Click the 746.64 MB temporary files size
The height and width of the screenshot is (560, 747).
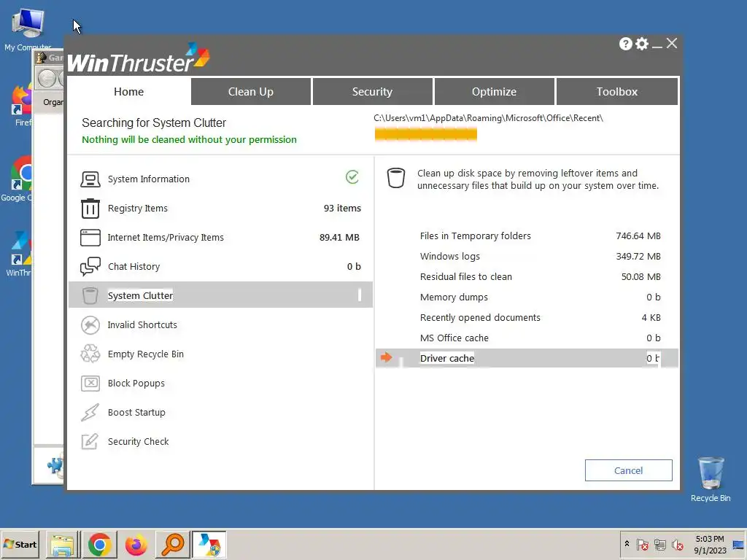point(638,236)
